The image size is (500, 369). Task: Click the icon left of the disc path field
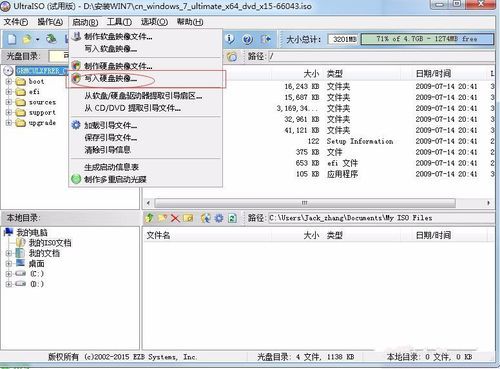coord(232,56)
